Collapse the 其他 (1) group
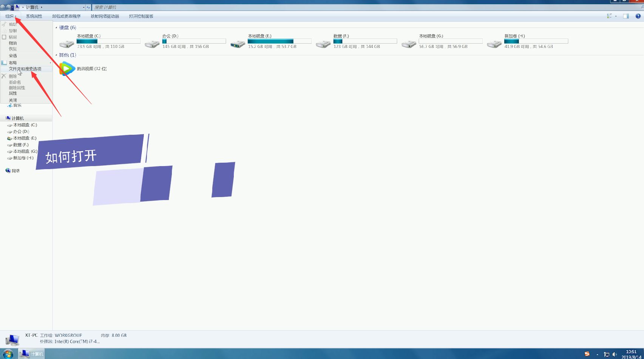The width and height of the screenshot is (644, 359). tap(56, 55)
